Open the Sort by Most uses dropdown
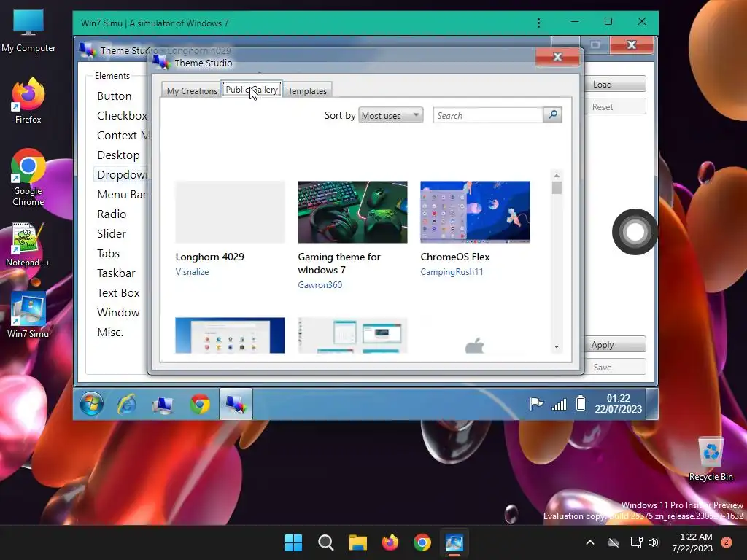Viewport: 747px width, 560px height. click(x=391, y=115)
